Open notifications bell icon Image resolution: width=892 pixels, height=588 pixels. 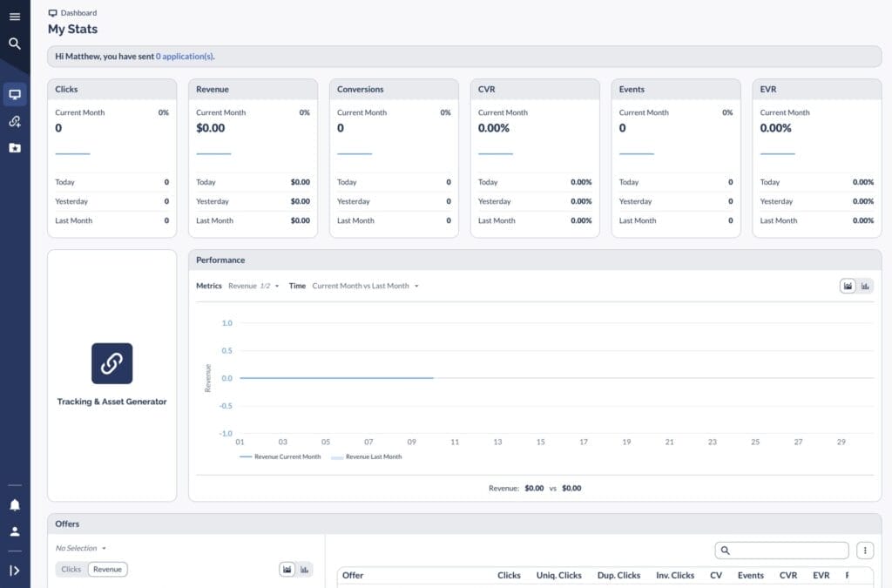pos(15,505)
